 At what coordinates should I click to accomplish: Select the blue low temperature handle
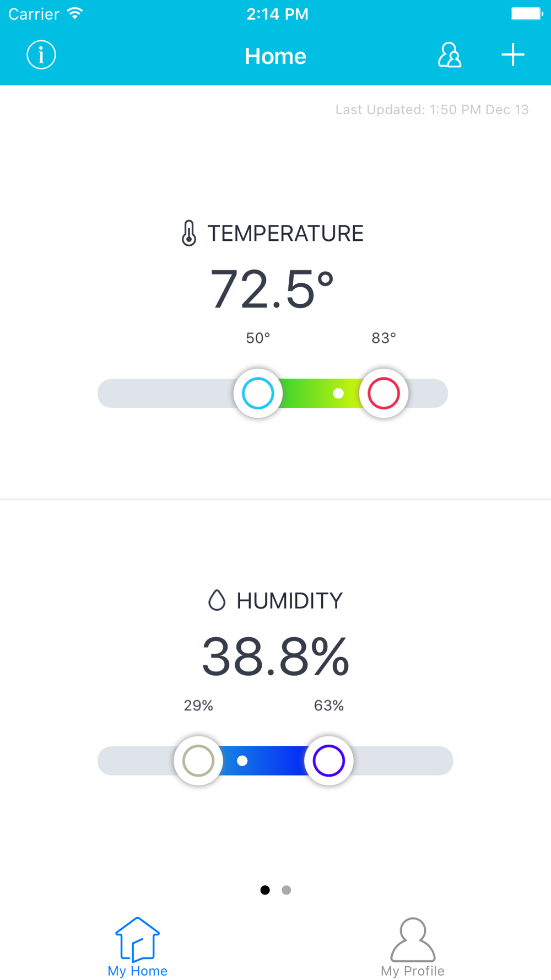(258, 393)
